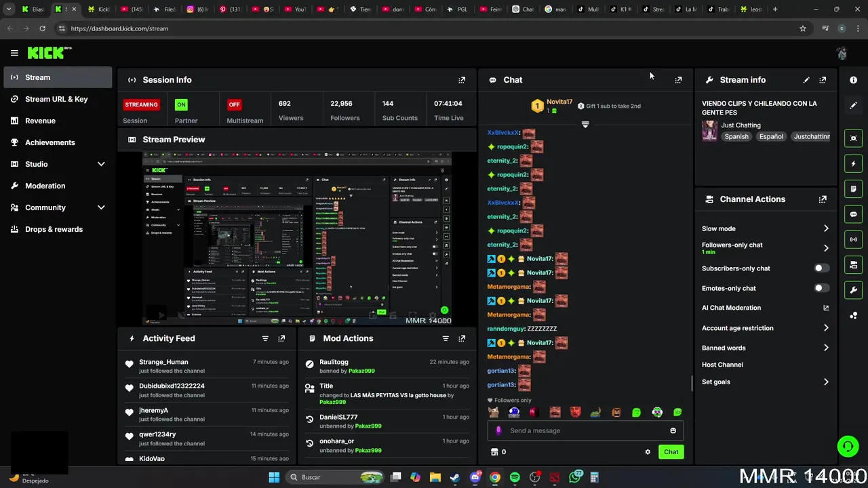
Task: Open Stream in the sidebar
Action: (58, 77)
